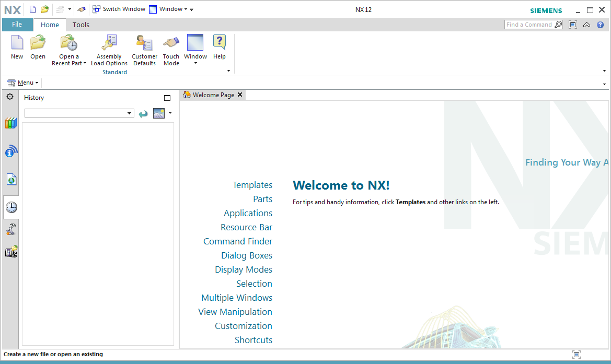Click the Selection link
This screenshot has height=364, width=611.
[x=254, y=284]
